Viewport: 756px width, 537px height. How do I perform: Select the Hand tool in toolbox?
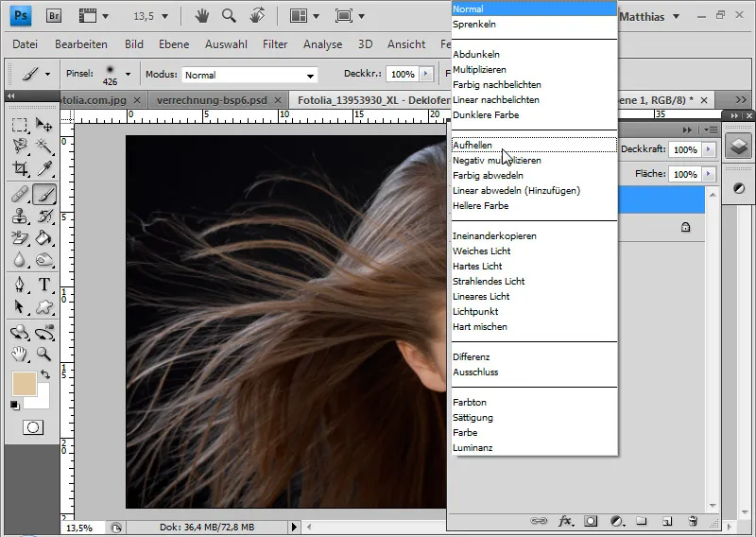click(19, 355)
